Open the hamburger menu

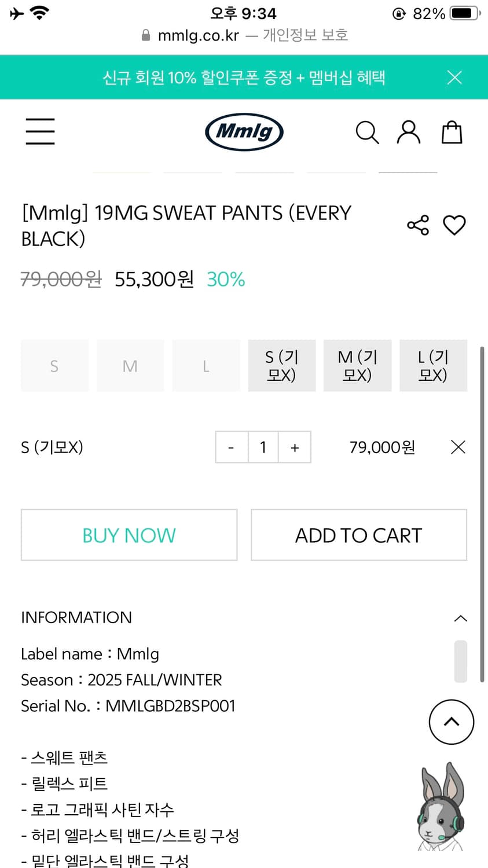(x=40, y=131)
